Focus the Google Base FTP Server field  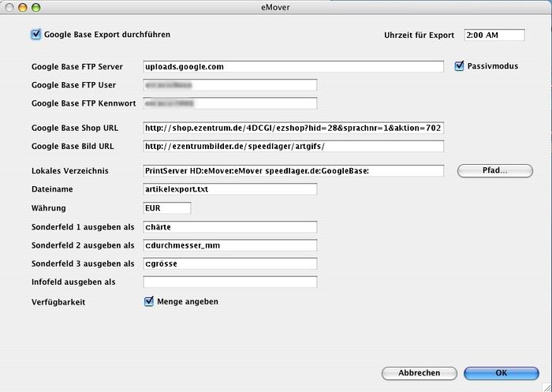click(x=293, y=67)
